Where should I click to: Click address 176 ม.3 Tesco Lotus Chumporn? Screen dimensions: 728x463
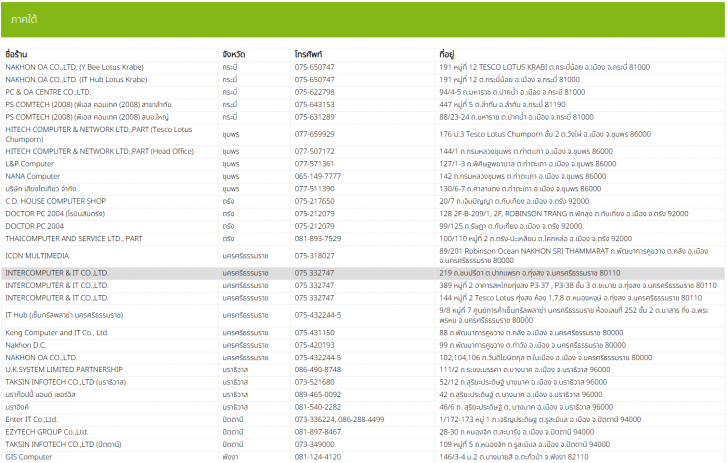pos(545,134)
